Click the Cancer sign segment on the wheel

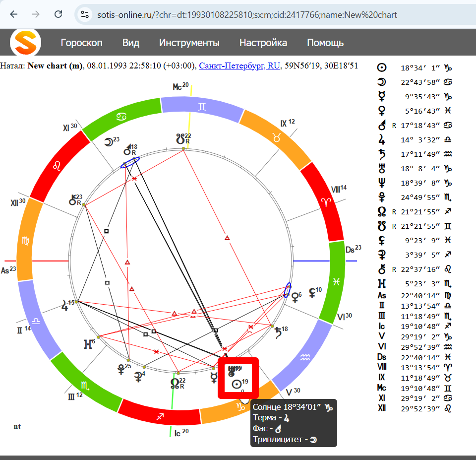(121, 117)
